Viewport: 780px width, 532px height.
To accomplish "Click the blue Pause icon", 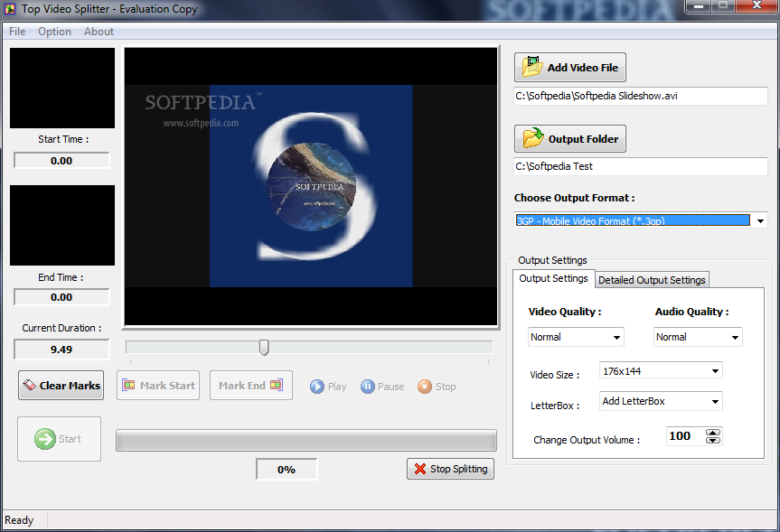I will [x=368, y=387].
